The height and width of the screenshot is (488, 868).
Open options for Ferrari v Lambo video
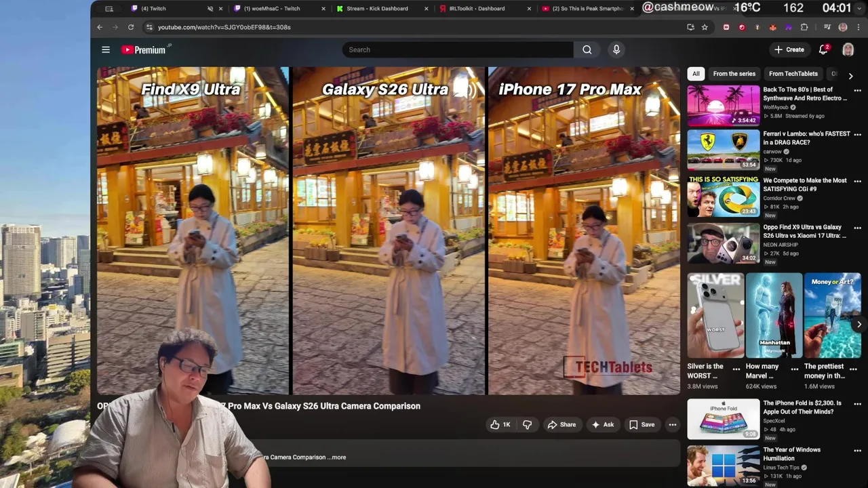857,134
